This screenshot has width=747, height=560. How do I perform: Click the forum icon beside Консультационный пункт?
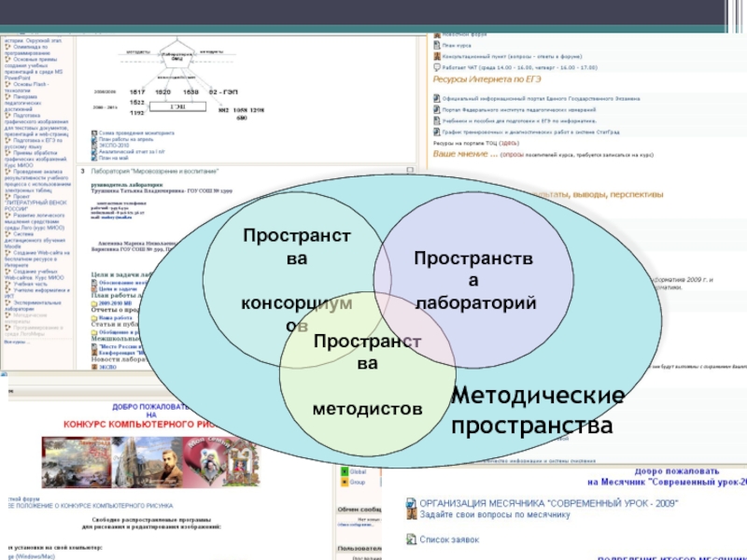coord(435,55)
